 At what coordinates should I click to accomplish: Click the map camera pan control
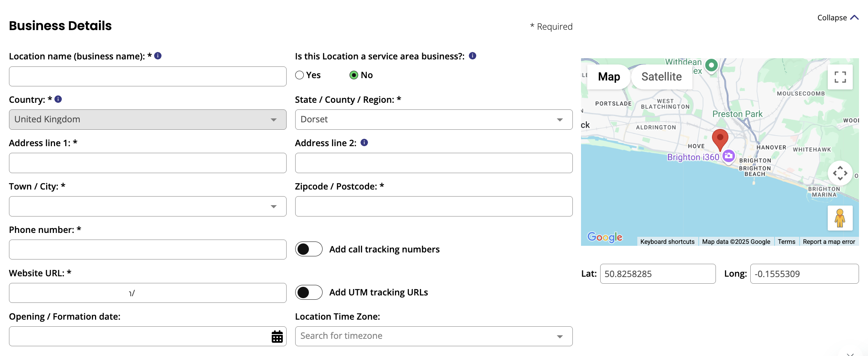840,173
